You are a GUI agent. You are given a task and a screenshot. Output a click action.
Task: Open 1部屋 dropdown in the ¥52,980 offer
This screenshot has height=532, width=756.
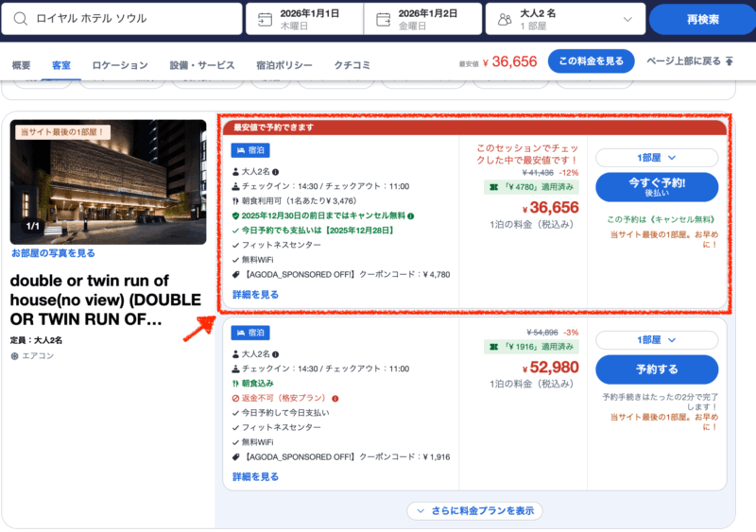tap(657, 340)
